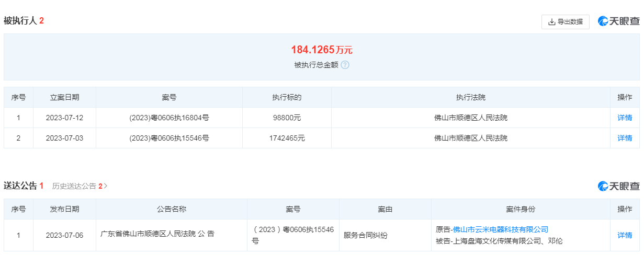Click the 1742465元 execution amount cell
Image resolution: width=644 pixels, height=266 pixels.
tap(287, 138)
